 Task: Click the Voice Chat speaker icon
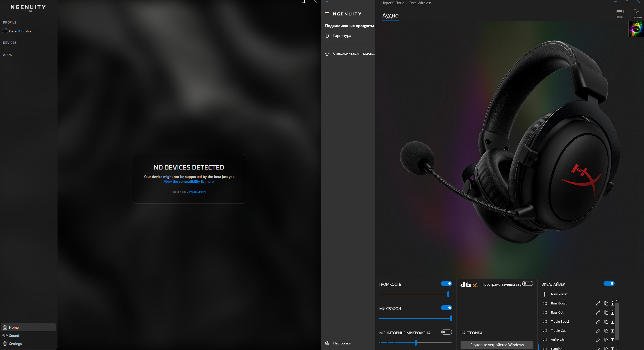545,340
